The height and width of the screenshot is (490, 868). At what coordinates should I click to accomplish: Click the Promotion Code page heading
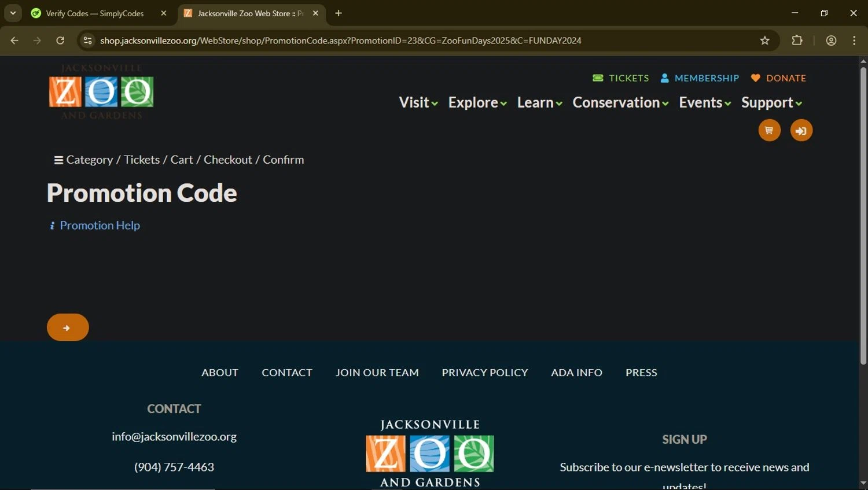point(142,193)
